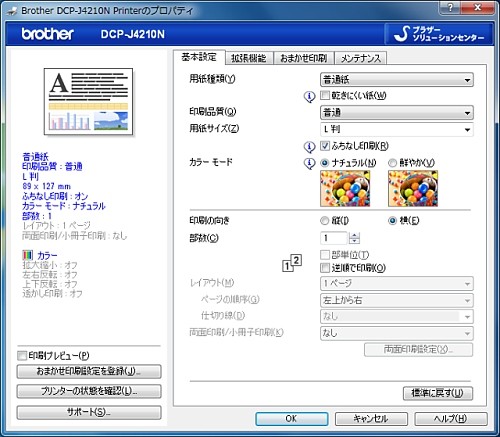Open 仕切り線 dropdown showing なし
Image resolution: width=500 pixels, height=437 pixels.
coord(397,316)
